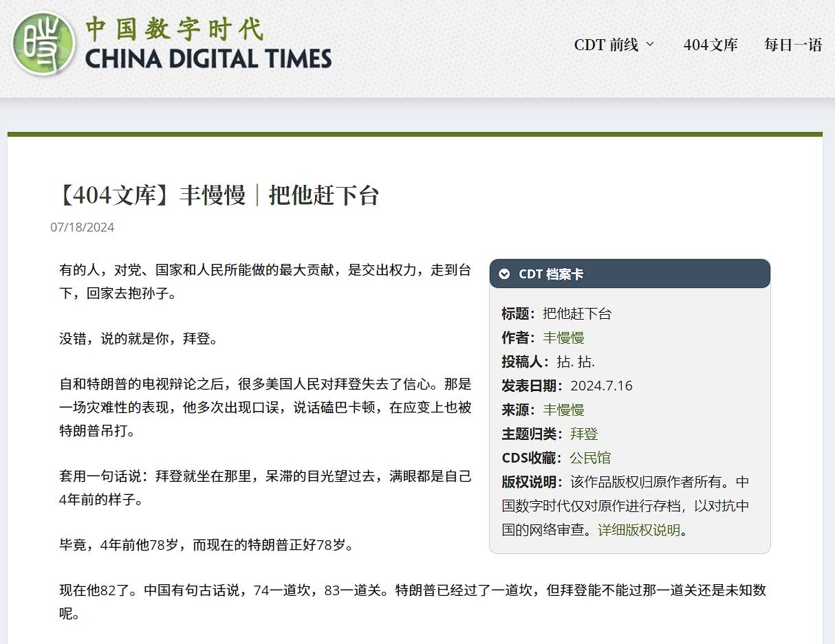Click the 版权说明 label in the archive card
Image resolution: width=835 pixels, height=644 pixels.
[x=532, y=482]
